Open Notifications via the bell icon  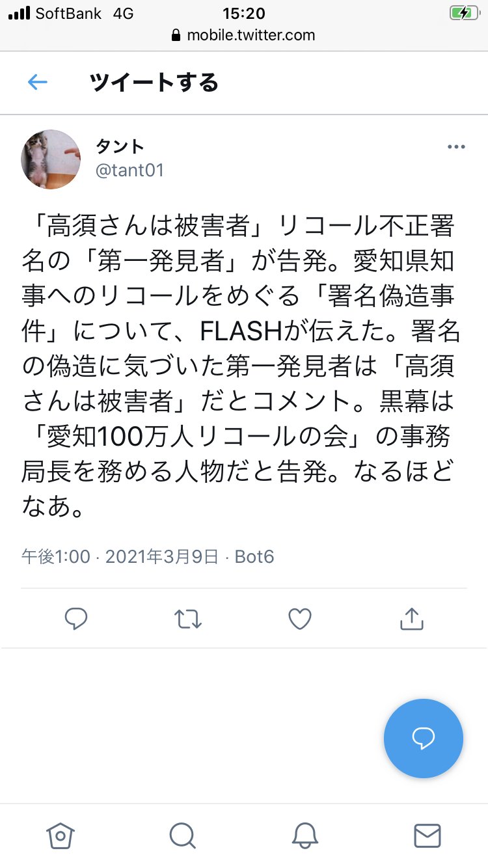click(x=305, y=835)
